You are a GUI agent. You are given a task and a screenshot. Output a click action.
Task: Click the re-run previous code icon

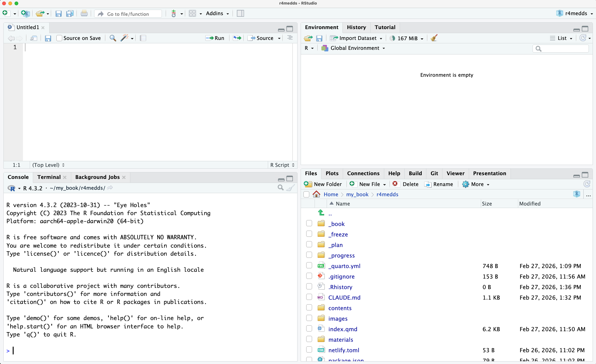click(237, 38)
